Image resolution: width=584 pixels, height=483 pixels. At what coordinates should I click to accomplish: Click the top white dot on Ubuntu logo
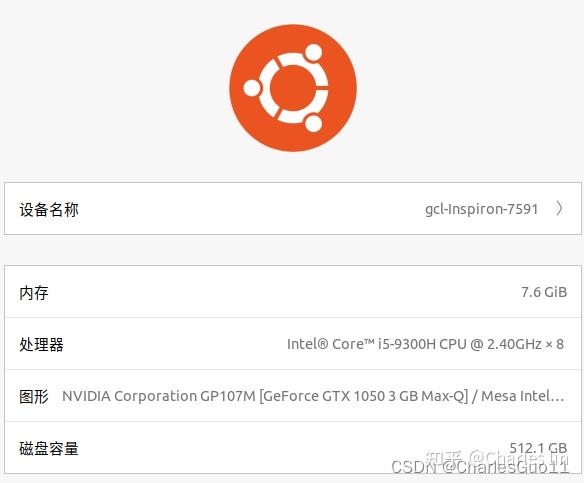tap(314, 52)
